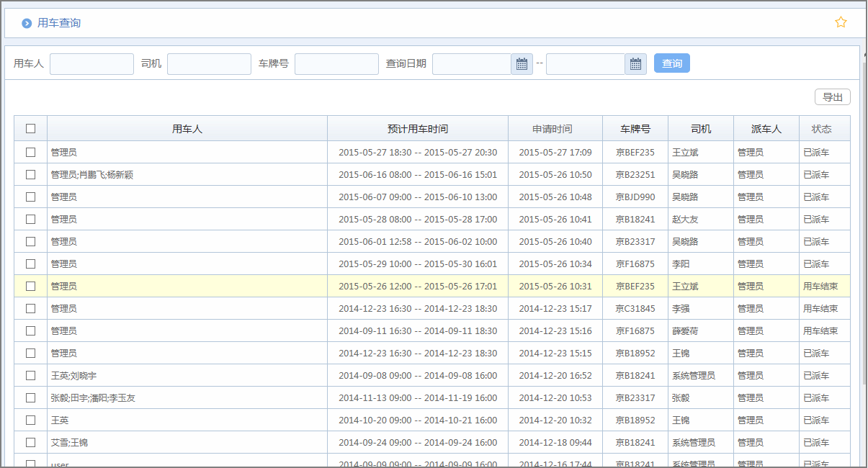Click application time 2014-12-23 15:17
This screenshot has height=468, width=868.
tap(555, 308)
